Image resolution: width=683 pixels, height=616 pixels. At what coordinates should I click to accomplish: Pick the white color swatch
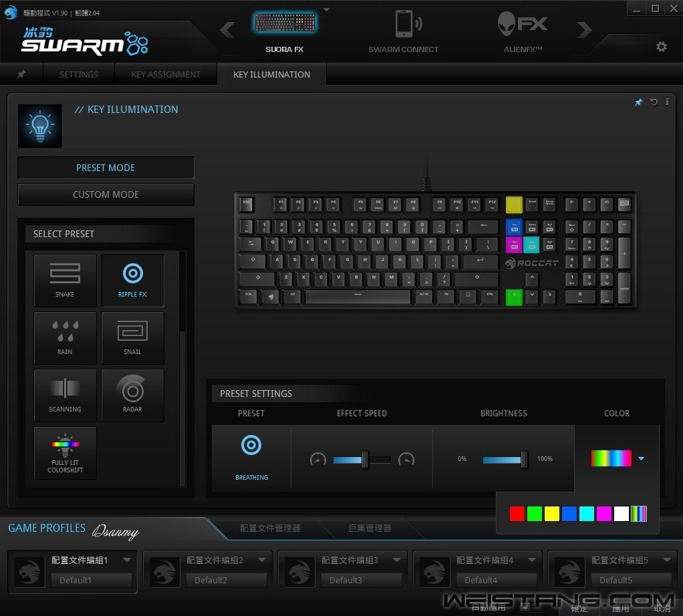(622, 514)
